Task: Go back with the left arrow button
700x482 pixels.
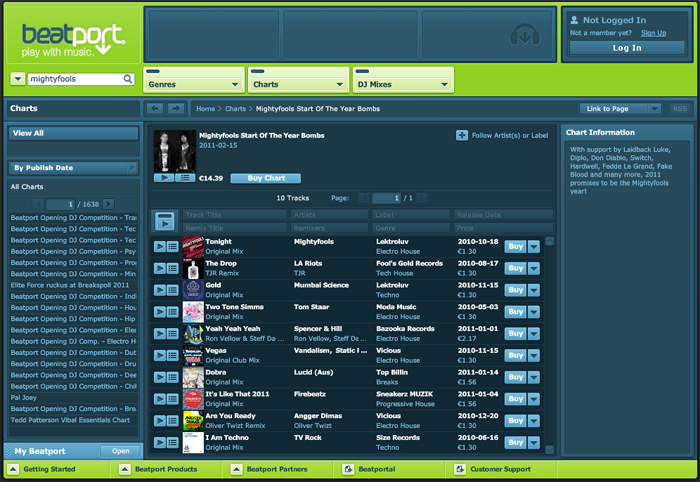Action: (155, 108)
